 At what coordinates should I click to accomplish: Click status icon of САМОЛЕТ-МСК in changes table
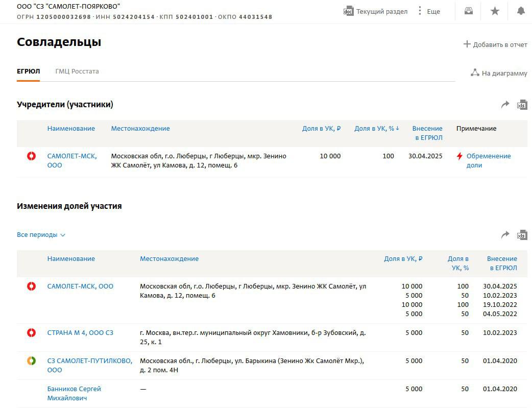pyautogui.click(x=31, y=286)
